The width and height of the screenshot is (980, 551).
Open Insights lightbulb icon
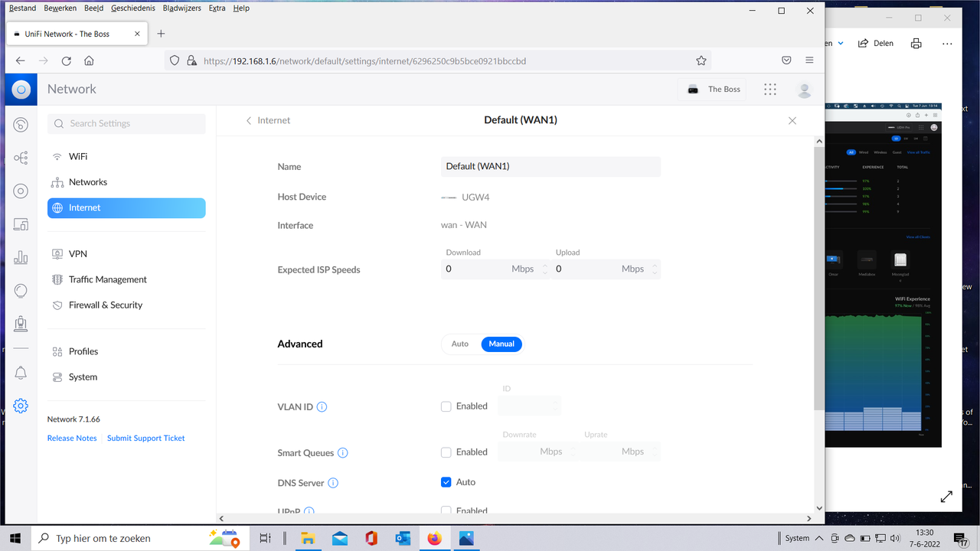[x=21, y=291]
